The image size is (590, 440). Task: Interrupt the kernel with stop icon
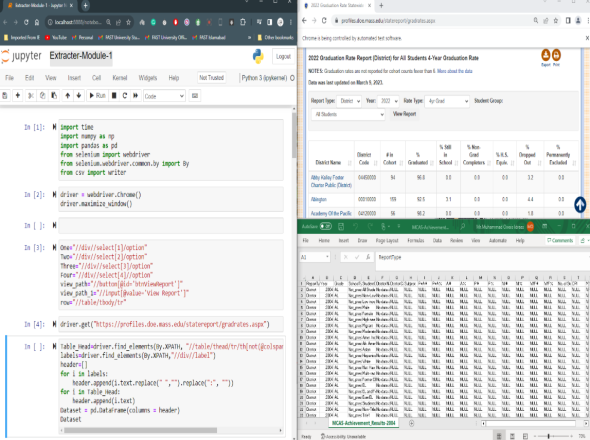[x=114, y=96]
